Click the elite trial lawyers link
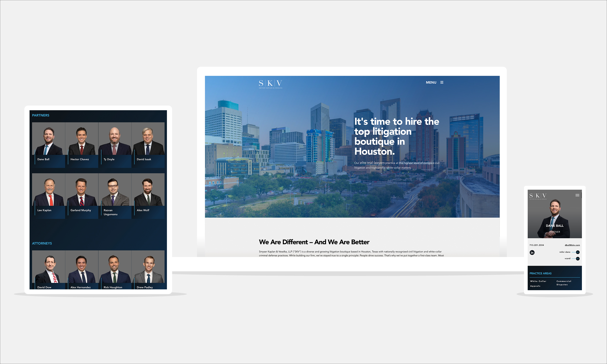Image resolution: width=607 pixels, height=364 pixels. click(372, 163)
